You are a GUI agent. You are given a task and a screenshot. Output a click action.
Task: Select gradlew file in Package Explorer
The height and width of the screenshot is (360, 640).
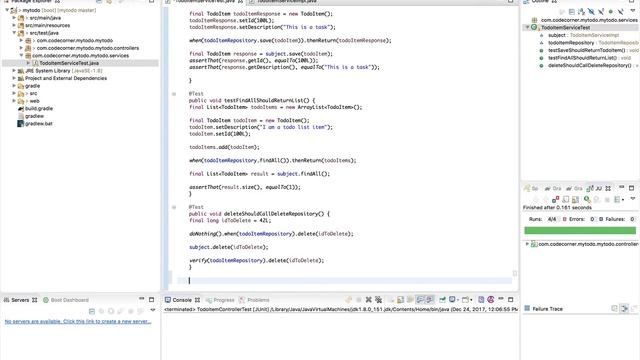coord(34,116)
